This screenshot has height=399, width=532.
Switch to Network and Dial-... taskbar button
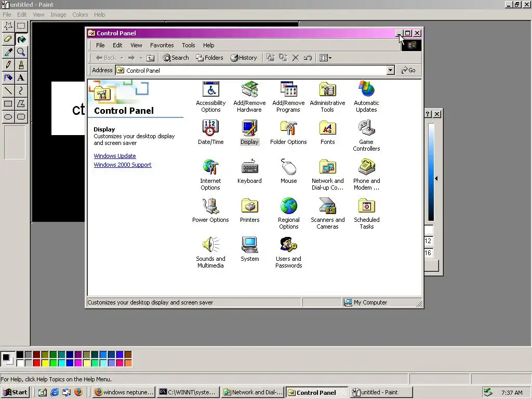[x=253, y=392]
